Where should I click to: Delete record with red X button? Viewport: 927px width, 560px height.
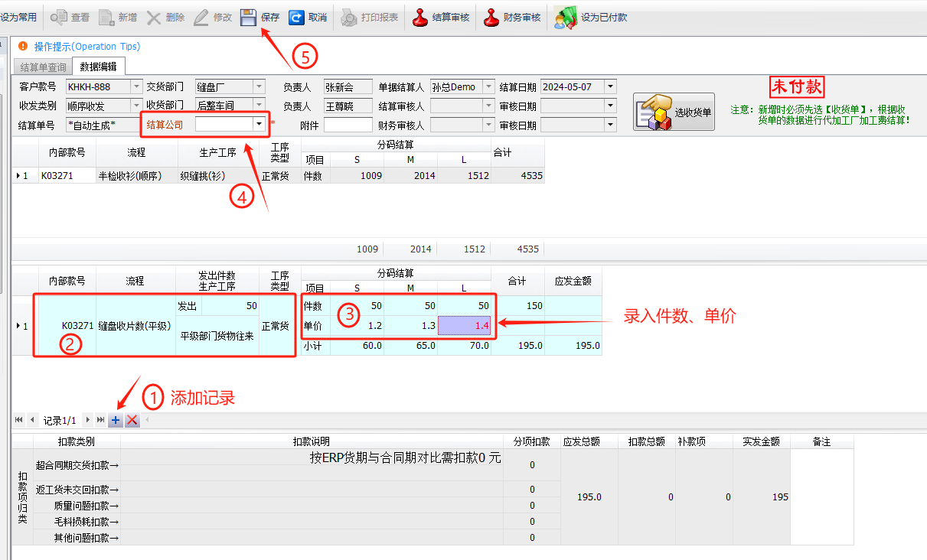point(132,420)
